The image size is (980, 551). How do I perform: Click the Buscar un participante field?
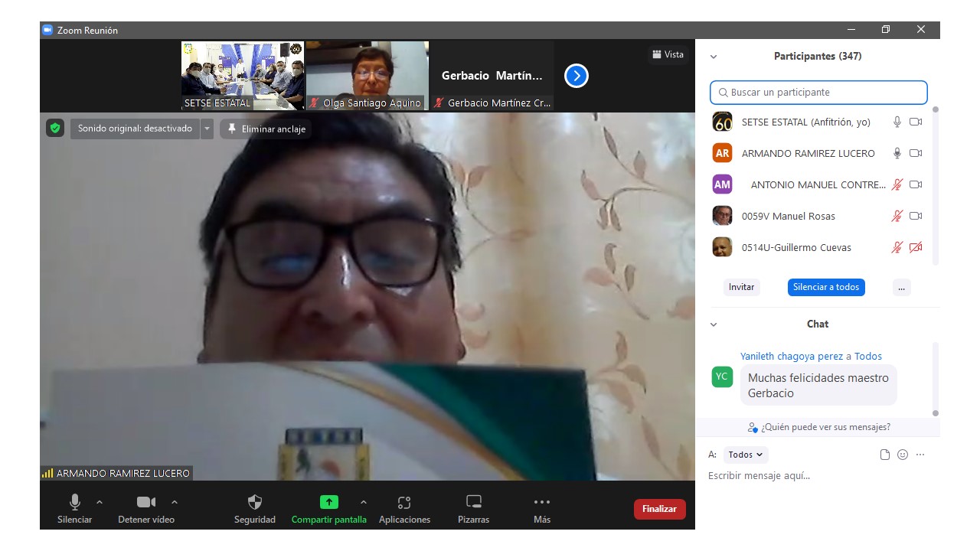[x=818, y=92]
